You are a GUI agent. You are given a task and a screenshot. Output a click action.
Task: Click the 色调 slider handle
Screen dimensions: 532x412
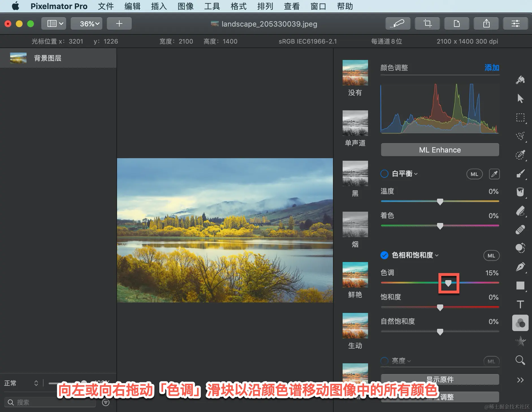tap(449, 283)
